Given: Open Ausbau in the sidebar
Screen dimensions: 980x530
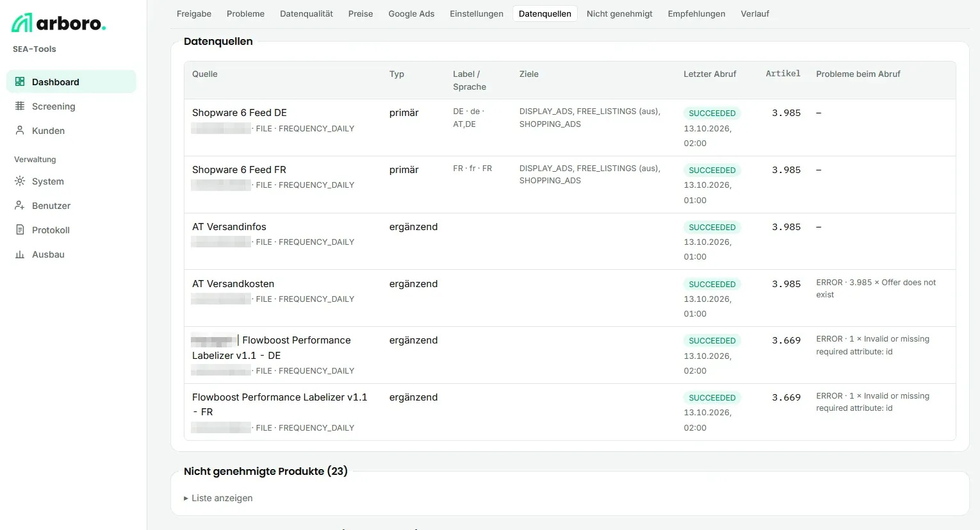Looking at the screenshot, I should [x=71, y=254].
